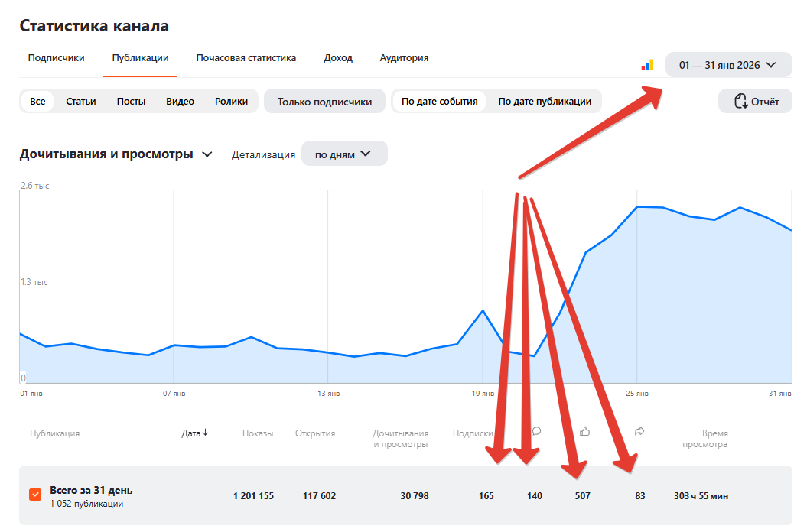This screenshot has width=807, height=532.
Task: Click the total impressions value 1 201 155
Action: point(253,496)
